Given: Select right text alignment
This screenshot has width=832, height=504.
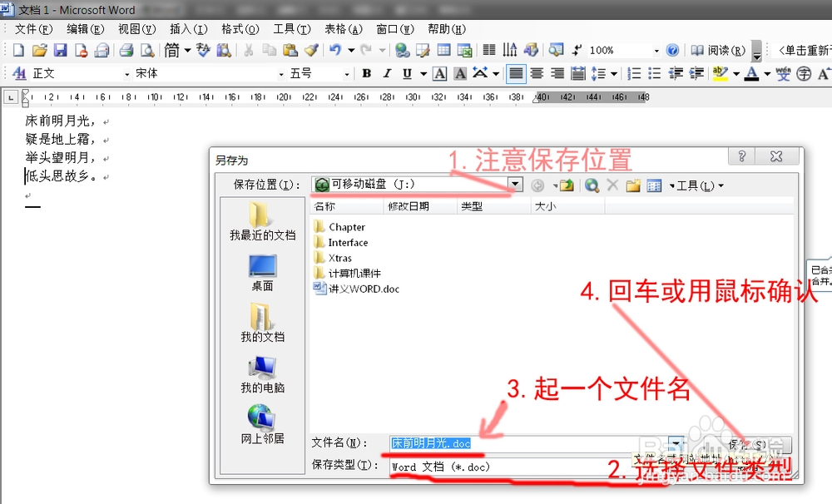Looking at the screenshot, I should [557, 74].
